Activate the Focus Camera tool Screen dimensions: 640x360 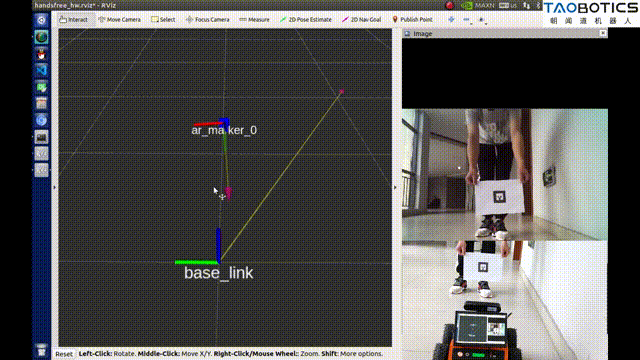pyautogui.click(x=207, y=19)
